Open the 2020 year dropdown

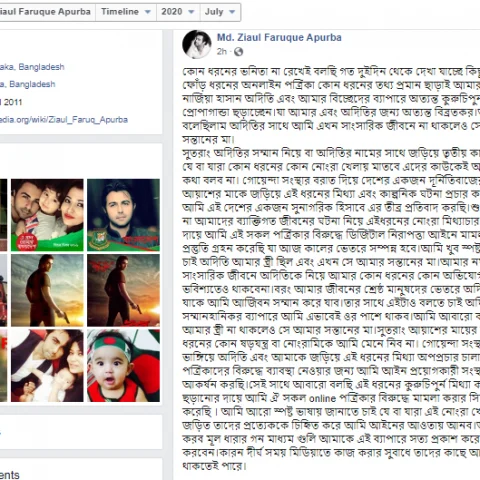[x=178, y=12]
